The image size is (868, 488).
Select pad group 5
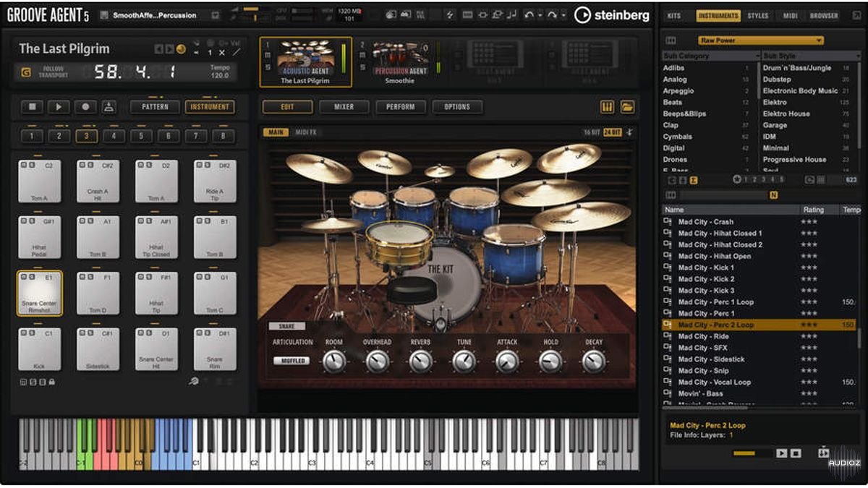point(141,136)
